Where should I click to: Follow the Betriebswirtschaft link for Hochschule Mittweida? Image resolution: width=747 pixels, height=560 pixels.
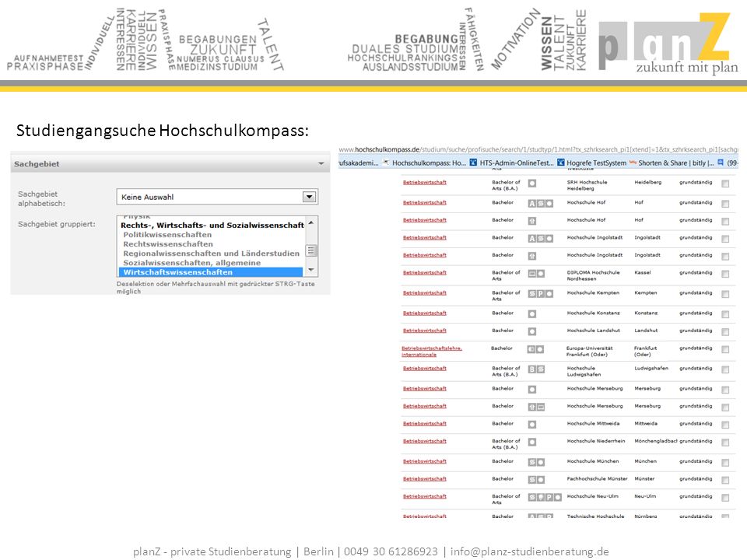pos(425,423)
